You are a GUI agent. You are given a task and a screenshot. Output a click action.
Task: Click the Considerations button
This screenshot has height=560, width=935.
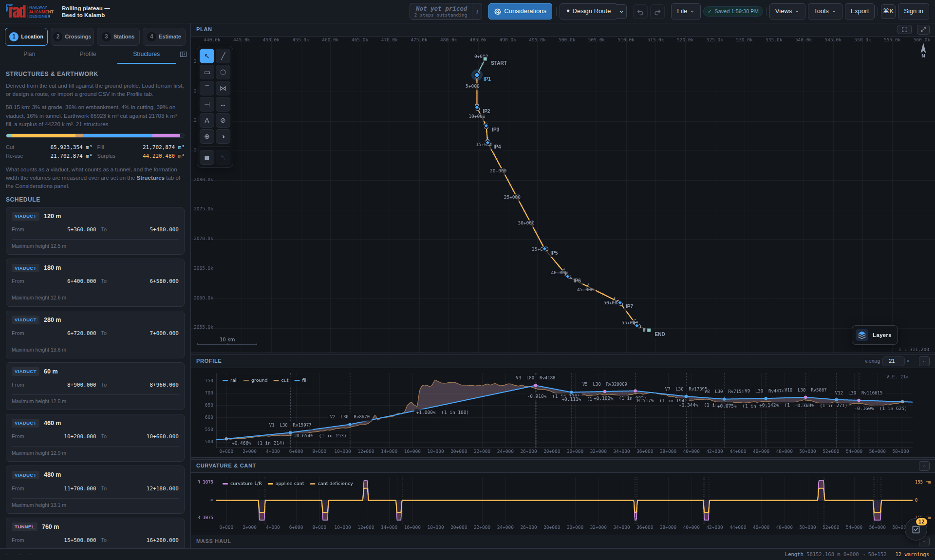pyautogui.click(x=520, y=11)
